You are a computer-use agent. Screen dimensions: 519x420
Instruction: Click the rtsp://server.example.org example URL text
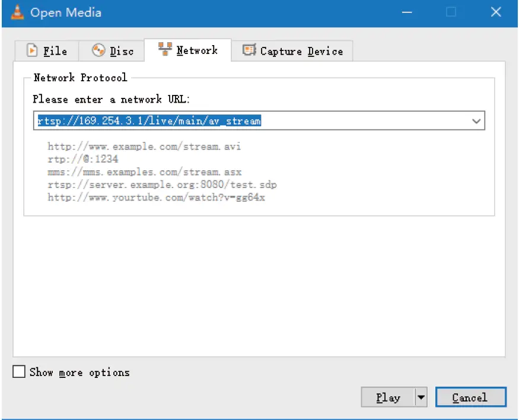(162, 184)
